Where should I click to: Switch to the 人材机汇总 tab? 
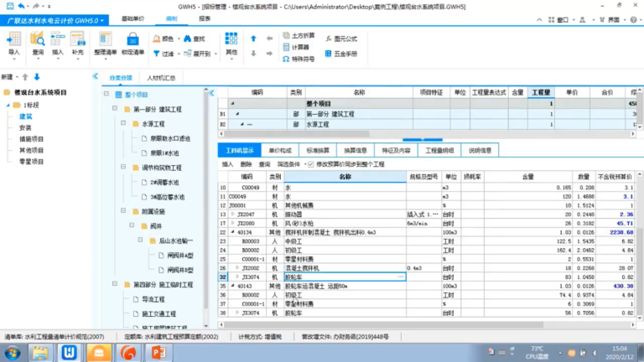pos(161,78)
